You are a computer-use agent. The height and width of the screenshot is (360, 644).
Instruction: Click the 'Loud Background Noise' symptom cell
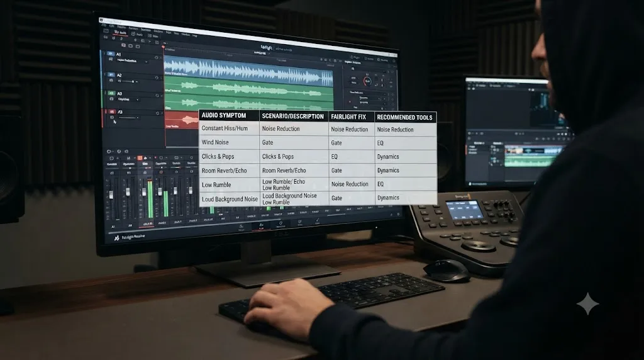pos(230,199)
